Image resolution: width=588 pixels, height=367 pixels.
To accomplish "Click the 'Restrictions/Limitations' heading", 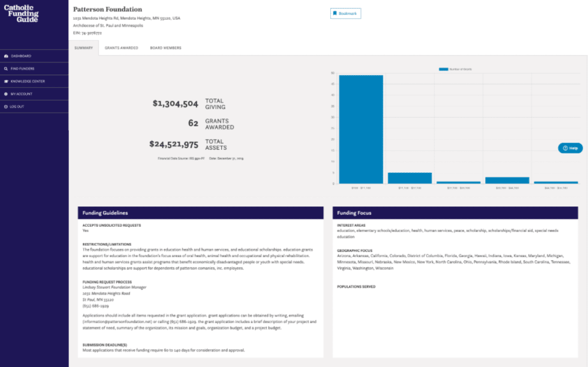I will point(107,244).
